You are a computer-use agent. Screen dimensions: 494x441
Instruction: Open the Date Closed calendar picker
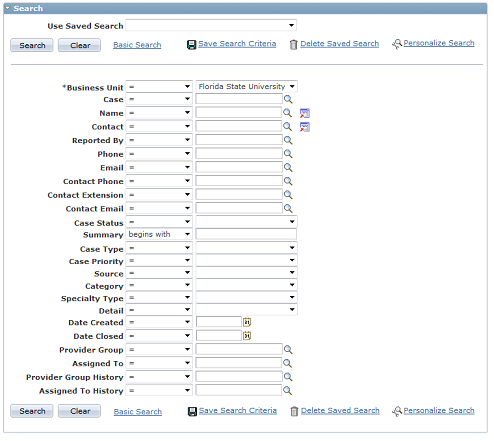[247, 336]
